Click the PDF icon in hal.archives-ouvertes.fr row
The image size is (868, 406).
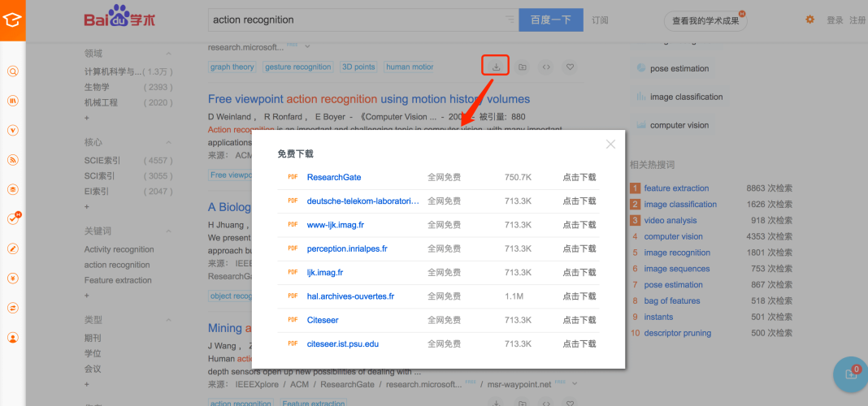pos(293,296)
